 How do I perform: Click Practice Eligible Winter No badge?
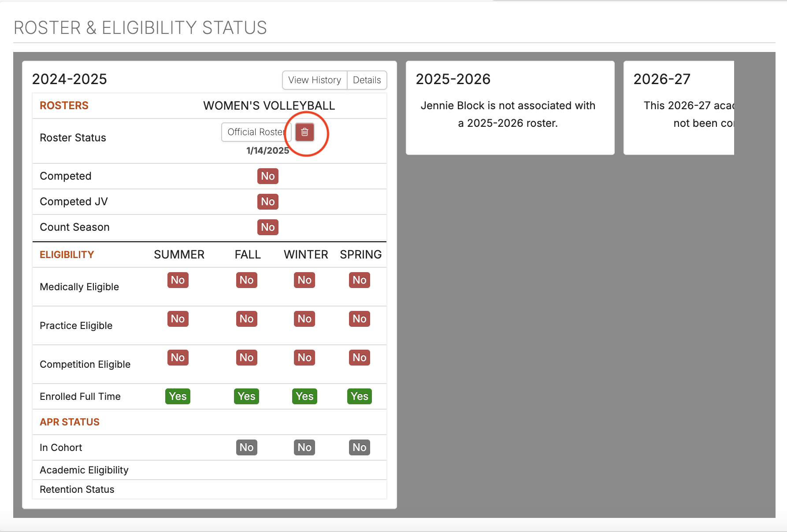(304, 319)
